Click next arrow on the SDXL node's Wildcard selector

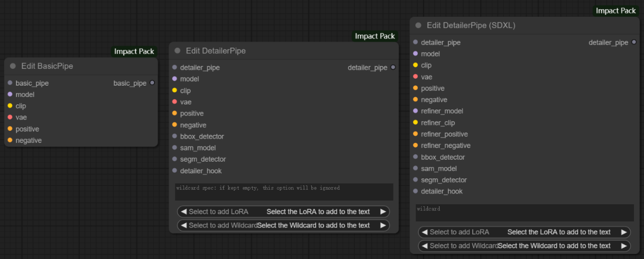[624, 246]
